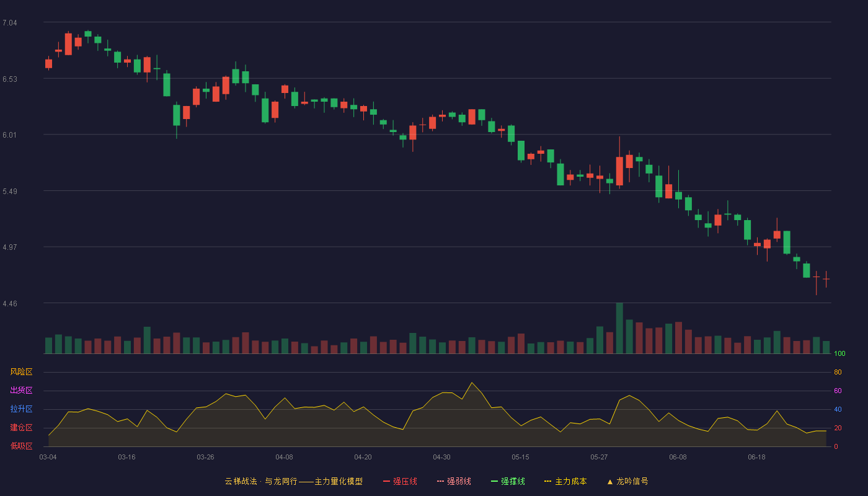Viewport: 868px width, 496px height.
Task: Click the red 20 indicator axis value
Action: point(838,428)
